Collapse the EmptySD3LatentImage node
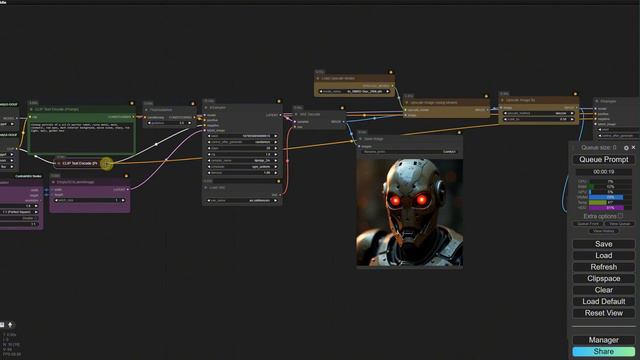This screenshot has height=360, width=640. click(x=53, y=182)
